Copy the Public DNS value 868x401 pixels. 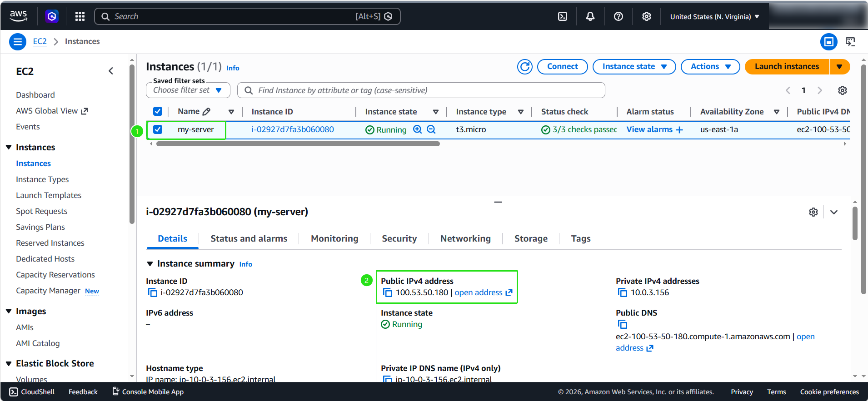point(623,325)
